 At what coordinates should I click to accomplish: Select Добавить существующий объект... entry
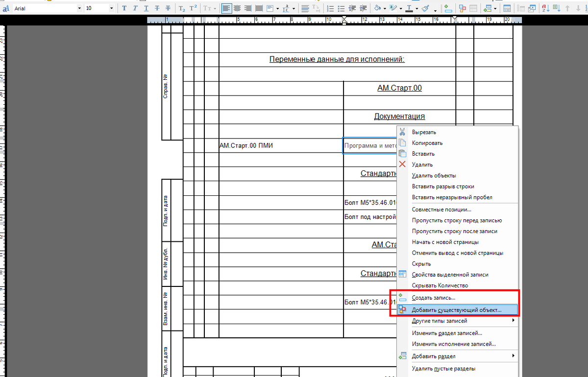pos(457,310)
